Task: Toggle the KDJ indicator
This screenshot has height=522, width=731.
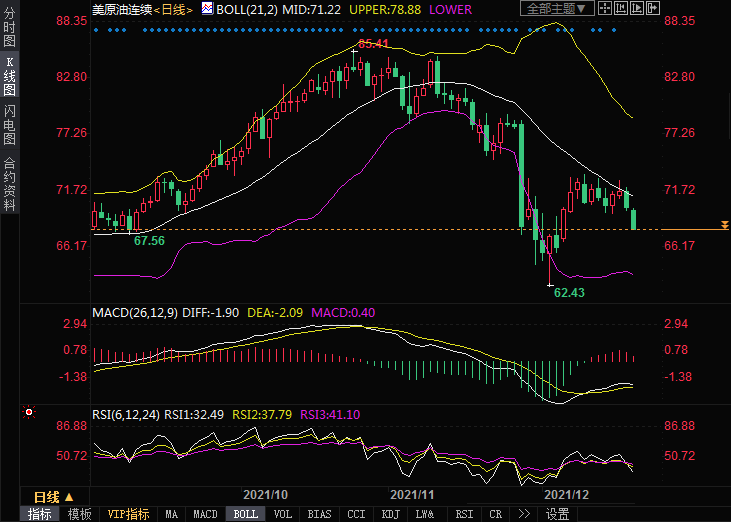Action: pos(391,514)
